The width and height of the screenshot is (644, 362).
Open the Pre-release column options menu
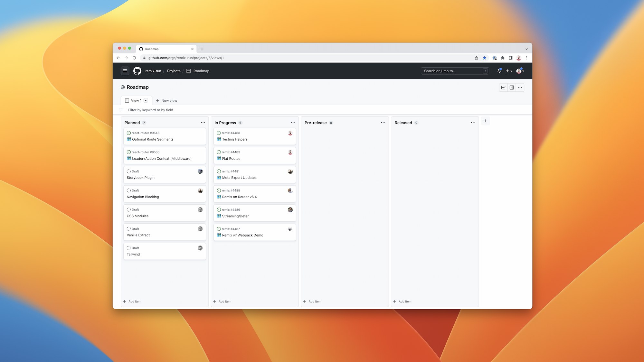point(383,123)
